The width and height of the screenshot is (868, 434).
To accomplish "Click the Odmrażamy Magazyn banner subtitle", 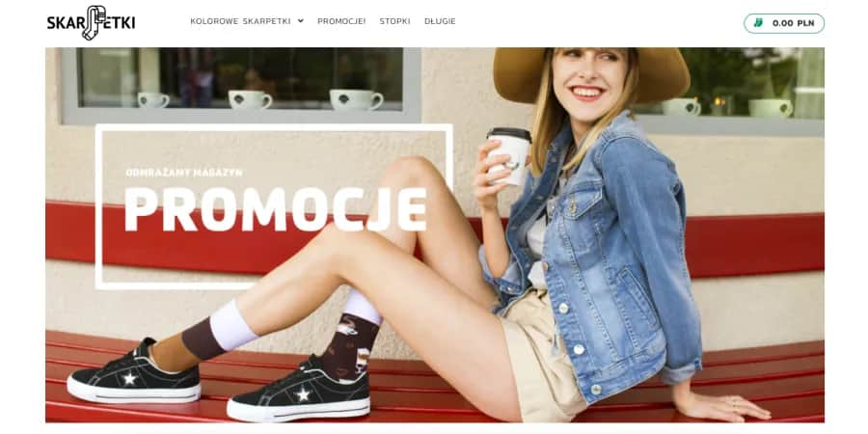I will point(184,173).
